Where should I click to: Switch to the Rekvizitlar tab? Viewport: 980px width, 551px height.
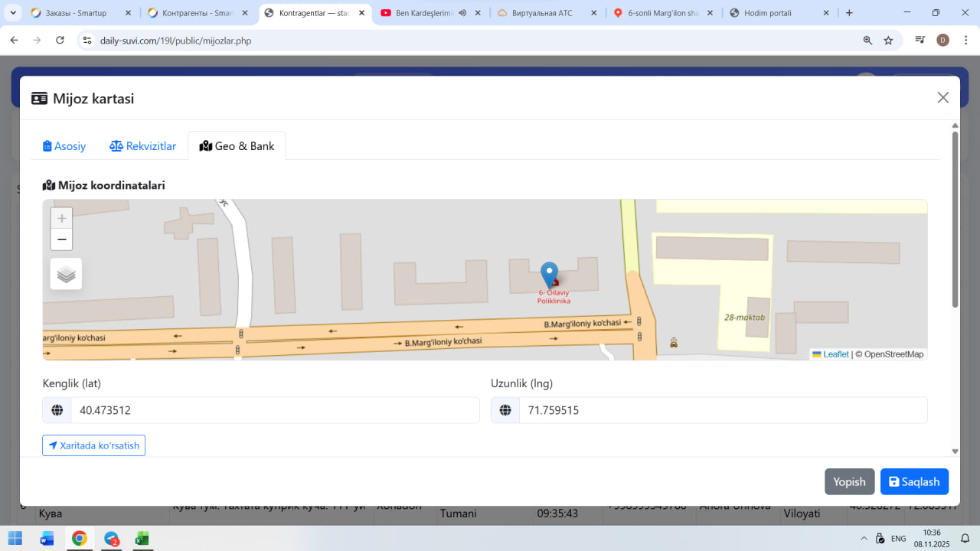pyautogui.click(x=142, y=146)
